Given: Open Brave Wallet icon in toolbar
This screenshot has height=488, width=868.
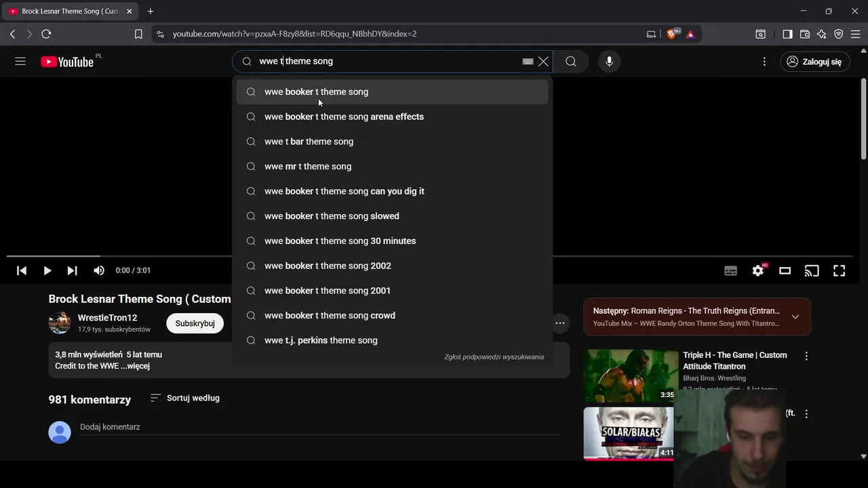Looking at the screenshot, I should pos(805,34).
